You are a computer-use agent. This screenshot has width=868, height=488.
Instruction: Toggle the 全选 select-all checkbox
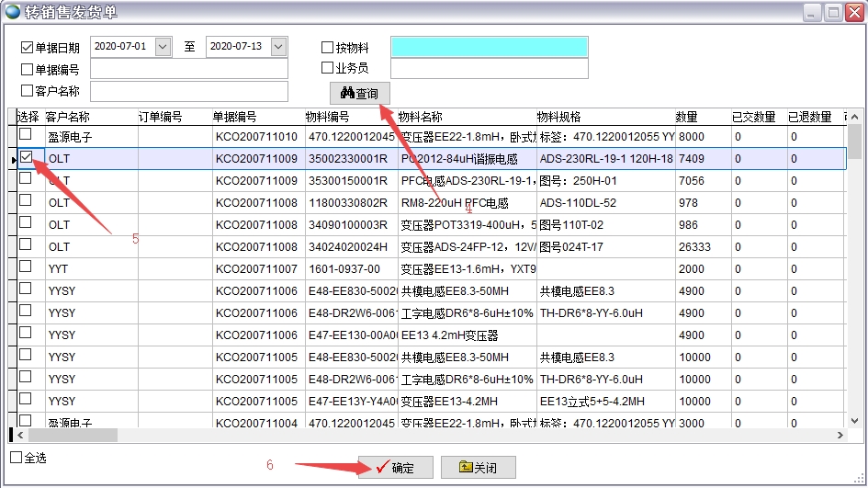16,457
